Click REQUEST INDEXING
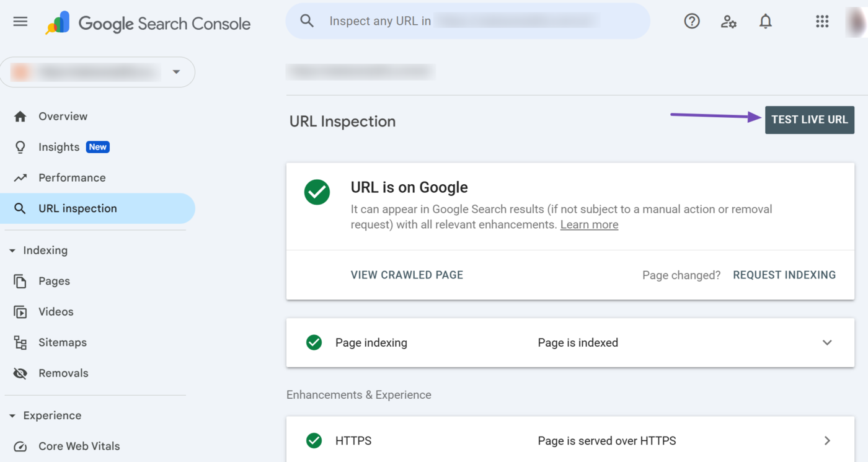 pos(784,275)
